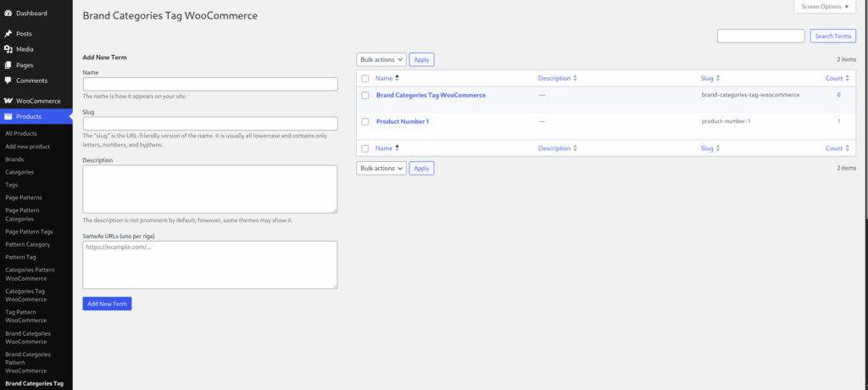Open the Dashboard gauge icon
The height and width of the screenshot is (390, 868).
coord(8,14)
